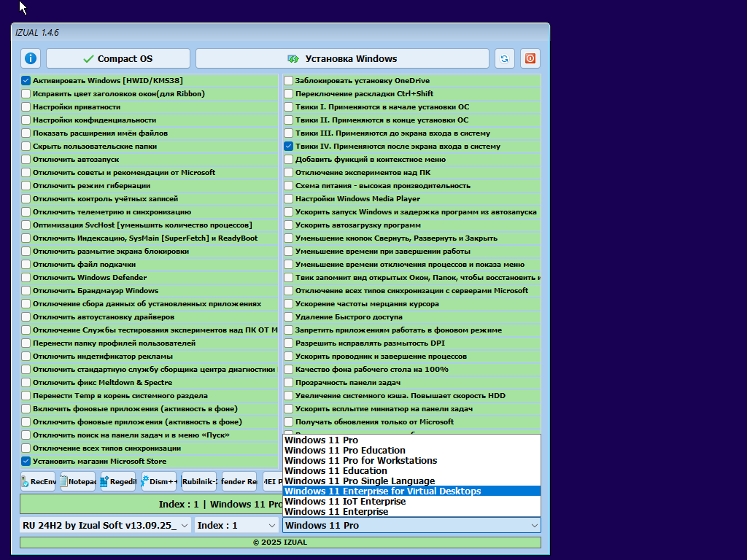This screenshot has height=560, width=747.
Task: Choose Windows 11 Education edition
Action: click(411, 471)
